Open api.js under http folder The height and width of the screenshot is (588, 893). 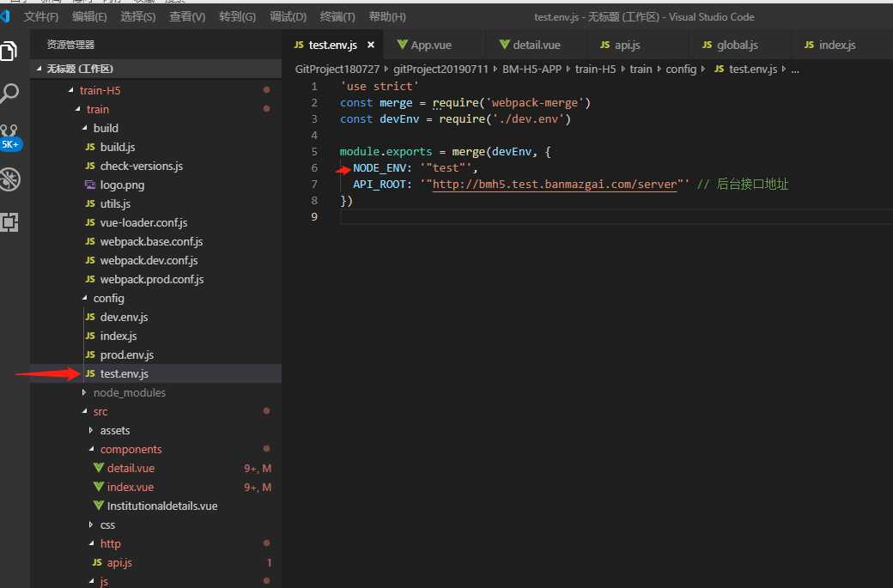pyautogui.click(x=155, y=562)
